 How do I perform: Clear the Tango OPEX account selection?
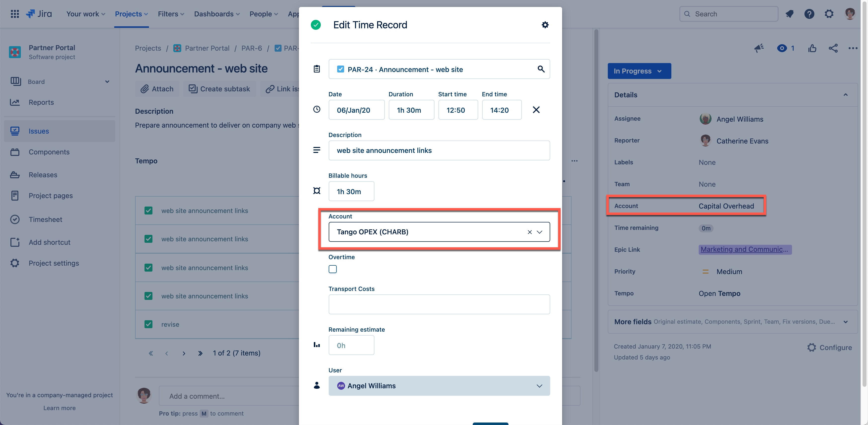[530, 232]
